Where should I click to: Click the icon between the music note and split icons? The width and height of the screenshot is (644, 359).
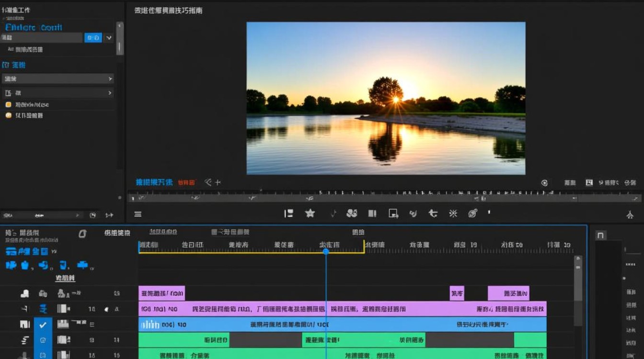[352, 213]
